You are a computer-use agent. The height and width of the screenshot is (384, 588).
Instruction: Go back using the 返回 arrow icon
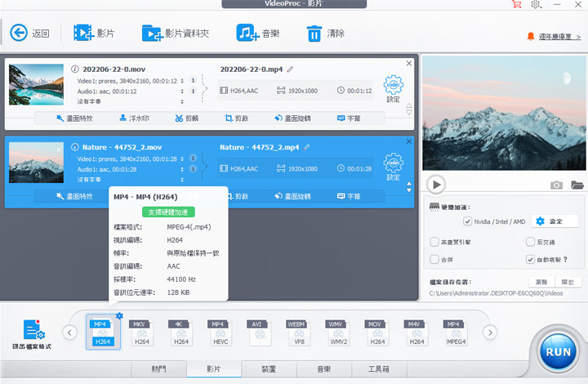tap(19, 33)
